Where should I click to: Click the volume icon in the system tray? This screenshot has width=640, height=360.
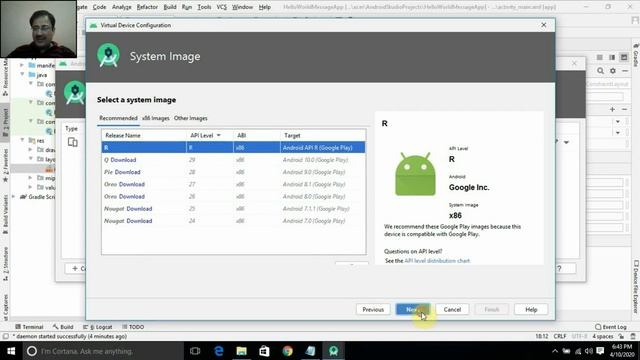click(589, 351)
